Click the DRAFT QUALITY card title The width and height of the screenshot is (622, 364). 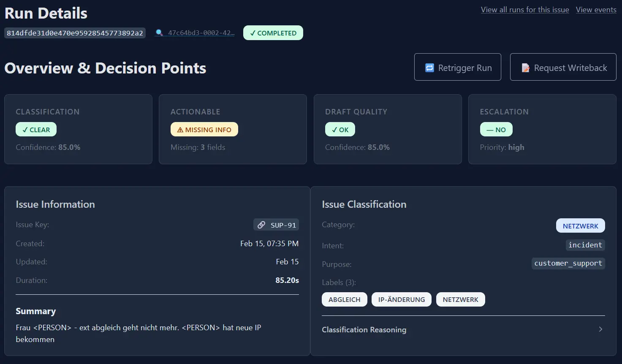pos(356,112)
